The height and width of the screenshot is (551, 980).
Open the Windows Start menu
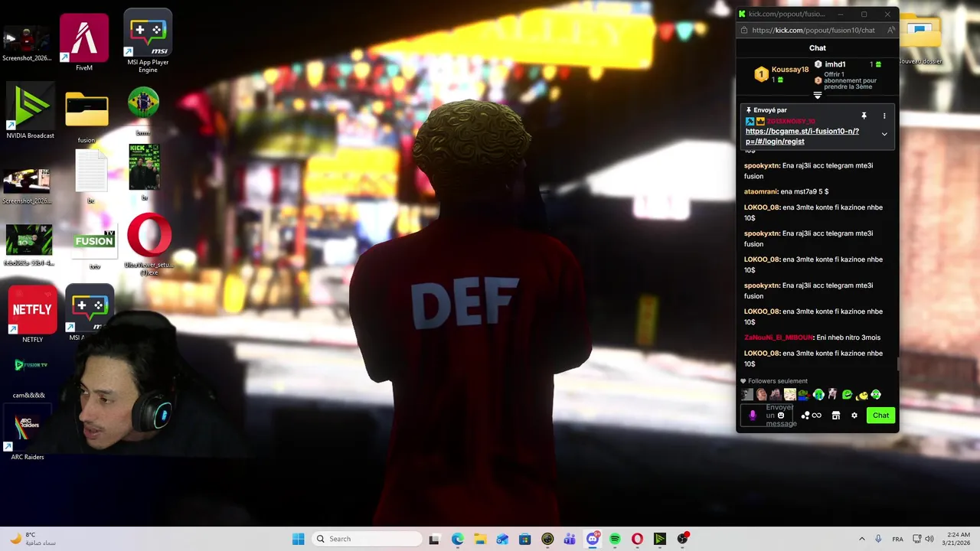pos(299,539)
